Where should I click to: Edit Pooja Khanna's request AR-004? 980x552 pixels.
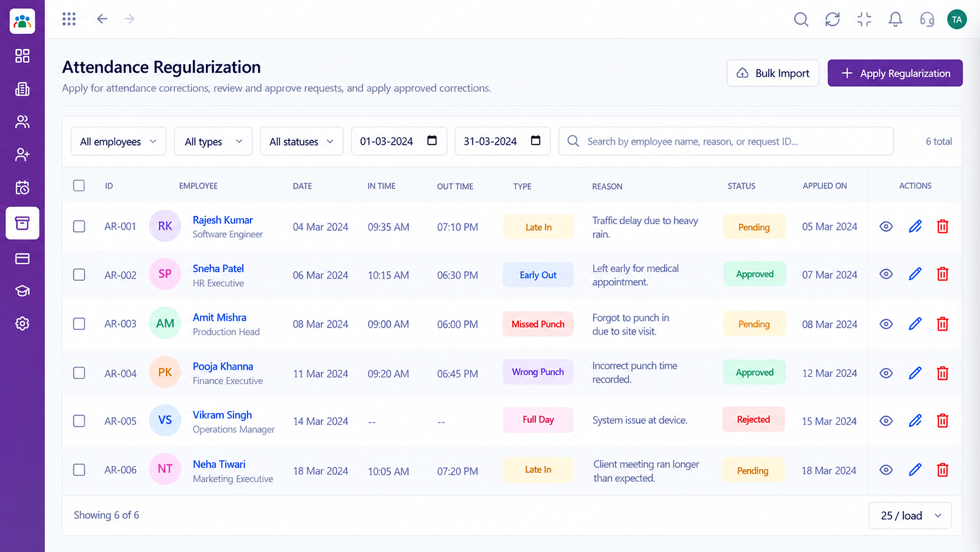pos(915,373)
